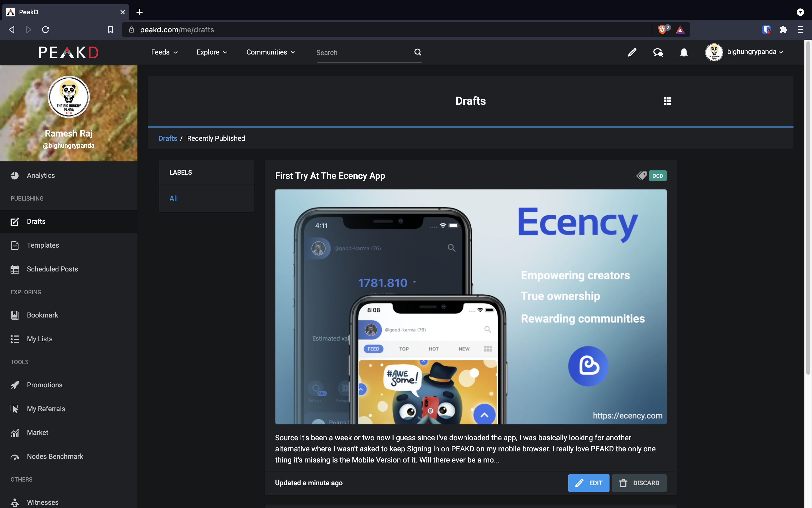The height and width of the screenshot is (508, 812).
Task: Select the All label filter
Action: (x=173, y=198)
